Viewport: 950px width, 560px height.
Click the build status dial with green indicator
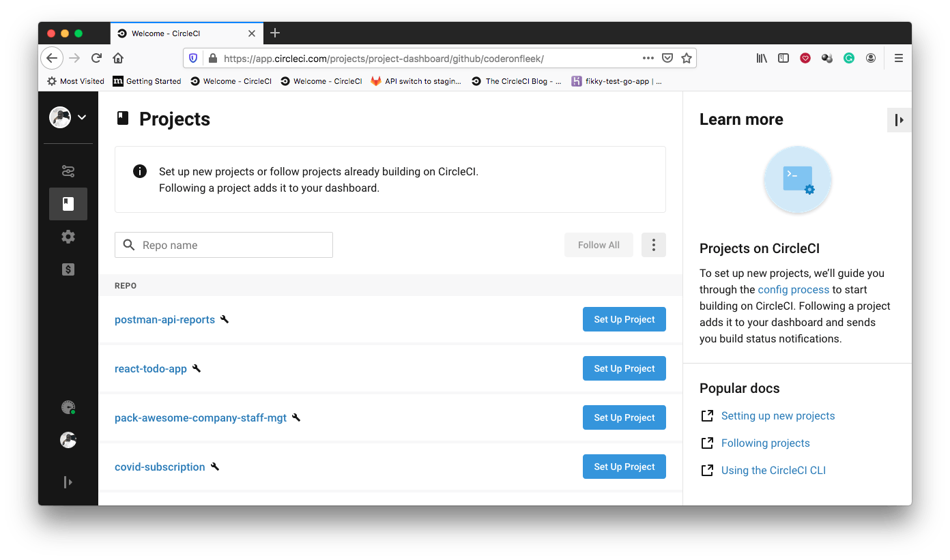(68, 407)
